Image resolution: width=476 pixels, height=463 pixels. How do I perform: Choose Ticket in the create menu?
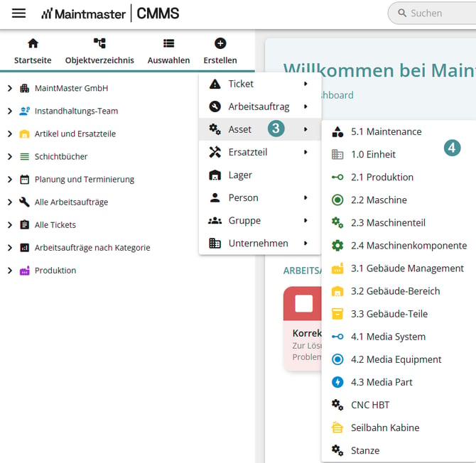tap(260, 84)
